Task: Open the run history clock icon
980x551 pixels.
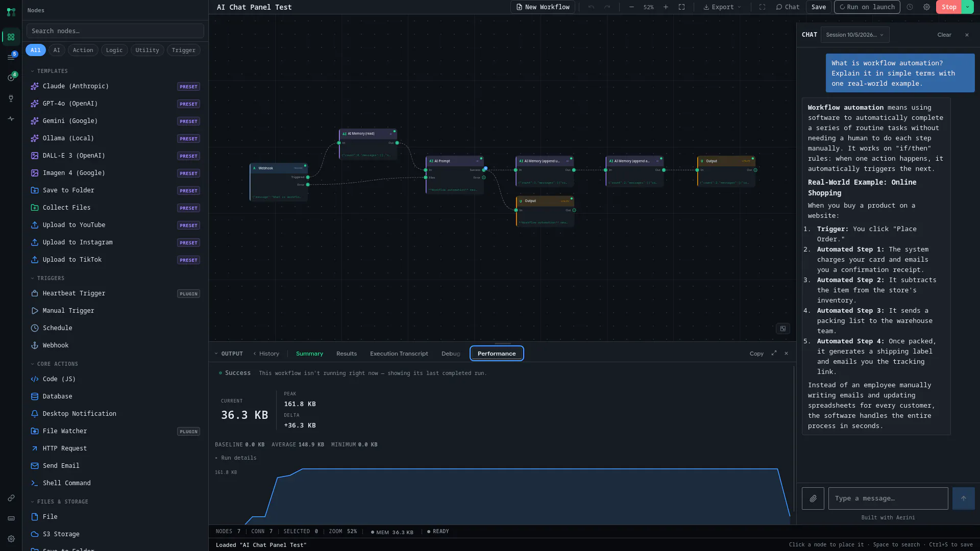Action: (910, 7)
